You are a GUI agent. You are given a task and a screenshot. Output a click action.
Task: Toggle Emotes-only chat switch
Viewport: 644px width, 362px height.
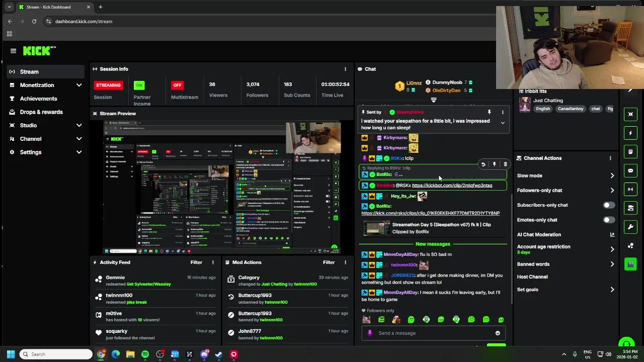[x=608, y=220]
